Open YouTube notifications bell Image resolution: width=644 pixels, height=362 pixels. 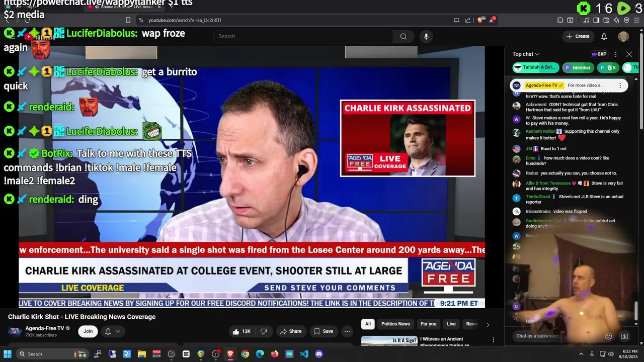pos(604,36)
